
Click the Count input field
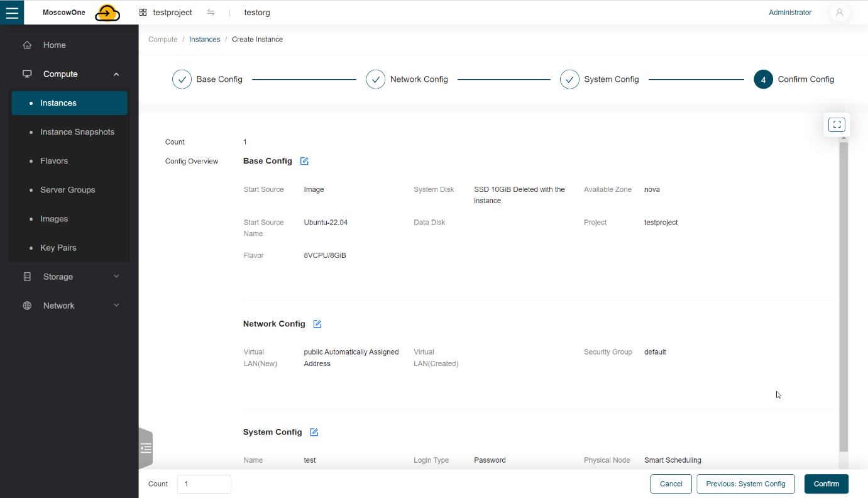[204, 484]
